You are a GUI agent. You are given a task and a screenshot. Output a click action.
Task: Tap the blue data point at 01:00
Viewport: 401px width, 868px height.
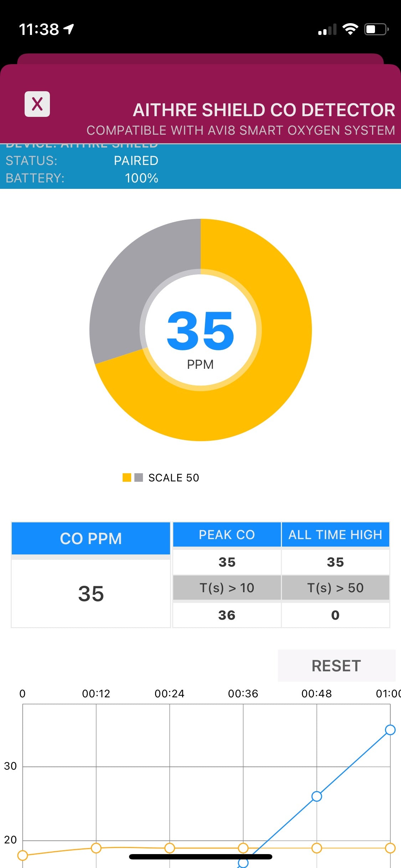pos(390,730)
